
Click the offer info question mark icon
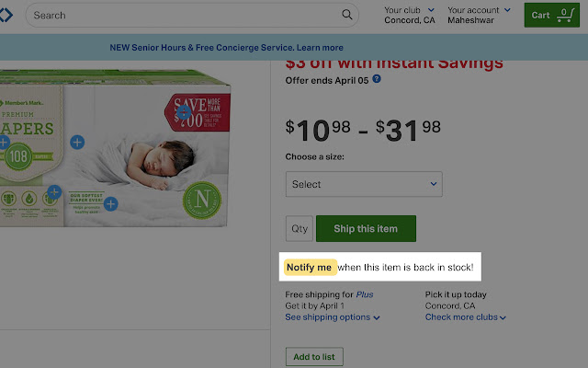[x=377, y=79]
